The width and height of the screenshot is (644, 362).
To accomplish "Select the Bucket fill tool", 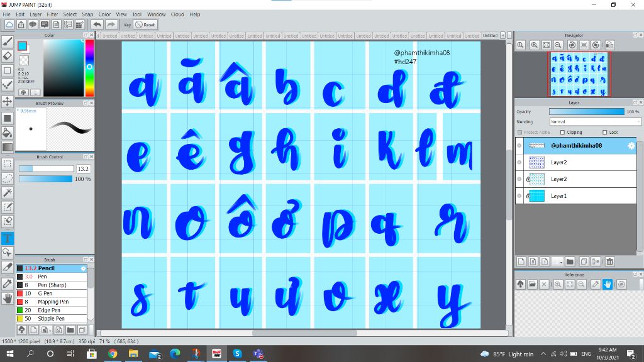I will tap(8, 132).
